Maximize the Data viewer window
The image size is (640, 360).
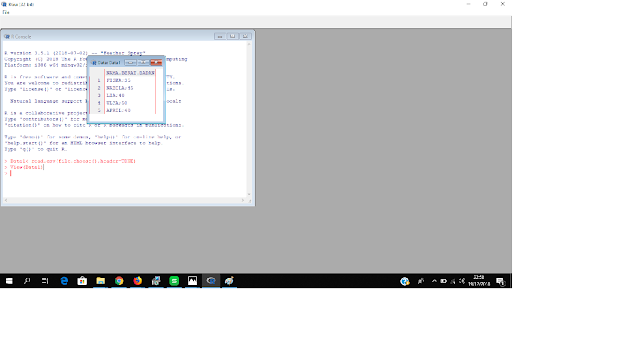click(x=143, y=62)
